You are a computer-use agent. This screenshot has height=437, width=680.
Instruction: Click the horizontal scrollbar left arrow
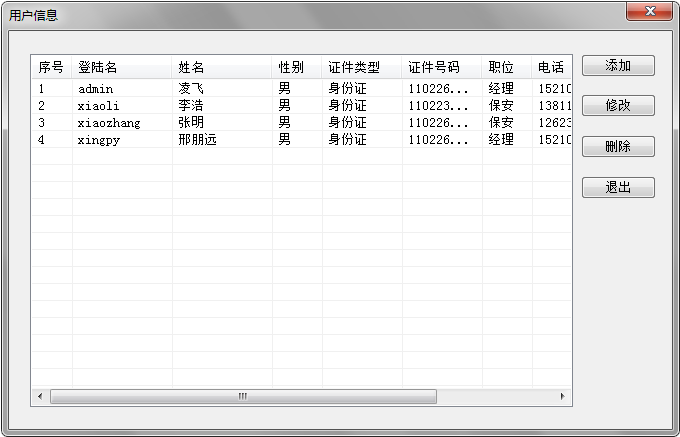pos(40,397)
